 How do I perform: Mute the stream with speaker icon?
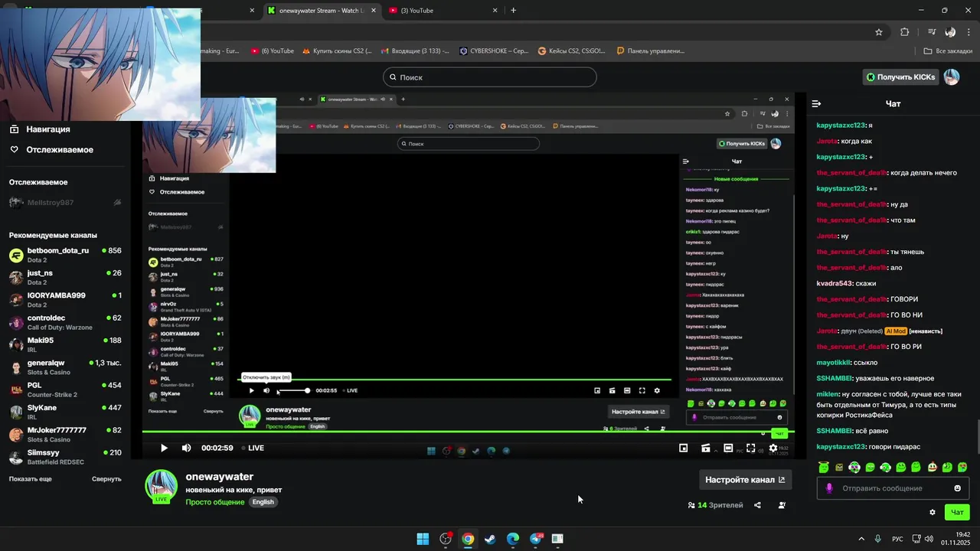(x=186, y=448)
